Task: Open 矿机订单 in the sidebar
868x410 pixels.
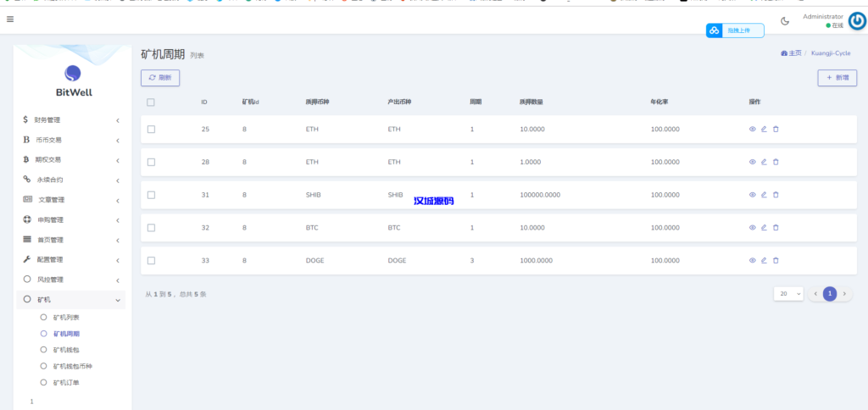Action: pyautogui.click(x=66, y=383)
